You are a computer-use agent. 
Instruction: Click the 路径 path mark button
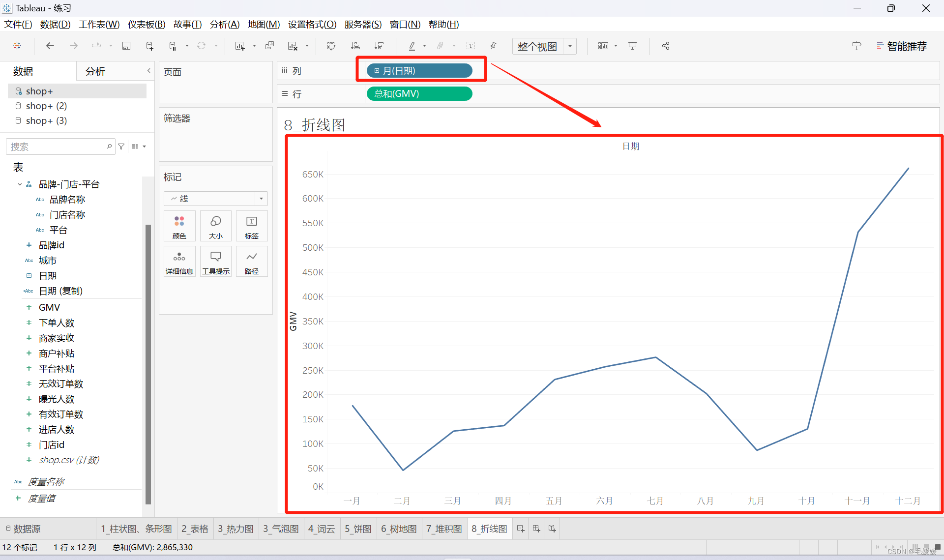click(x=252, y=262)
